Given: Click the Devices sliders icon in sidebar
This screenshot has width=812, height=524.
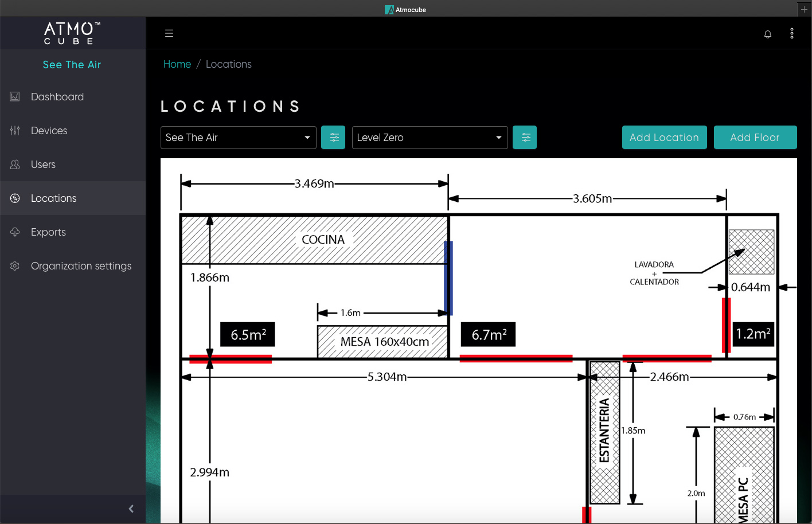Looking at the screenshot, I should pos(15,131).
